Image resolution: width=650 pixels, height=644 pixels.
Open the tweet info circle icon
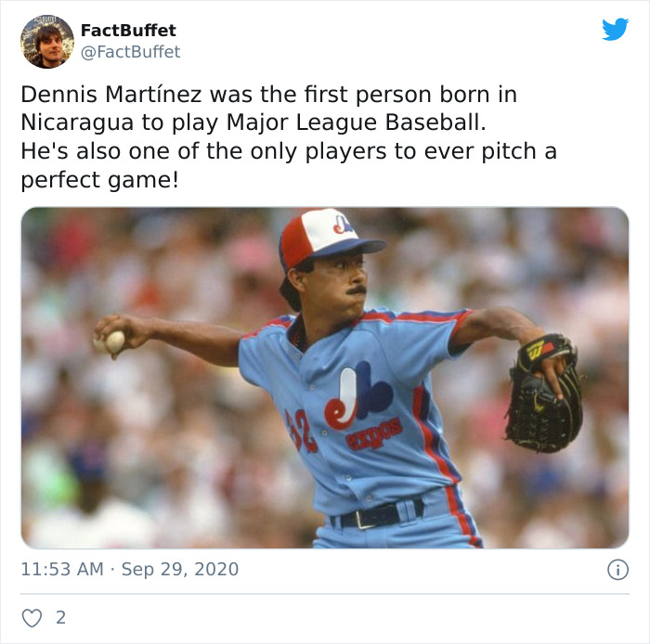[617, 570]
